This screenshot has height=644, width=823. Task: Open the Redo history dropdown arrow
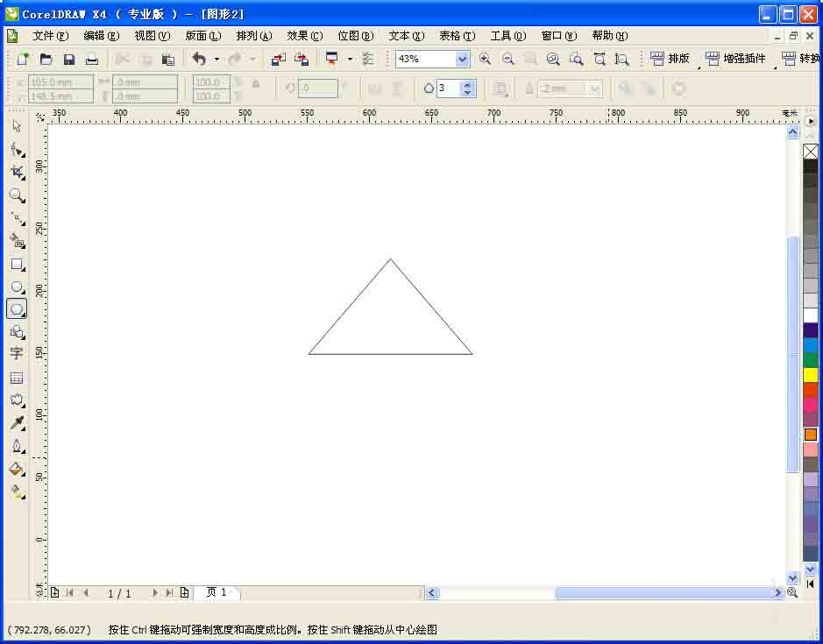(252, 58)
